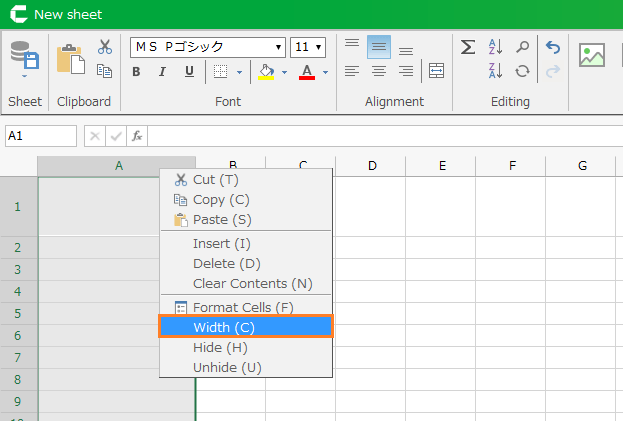Click the Merge cells icon
The width and height of the screenshot is (623, 421).
click(x=436, y=71)
